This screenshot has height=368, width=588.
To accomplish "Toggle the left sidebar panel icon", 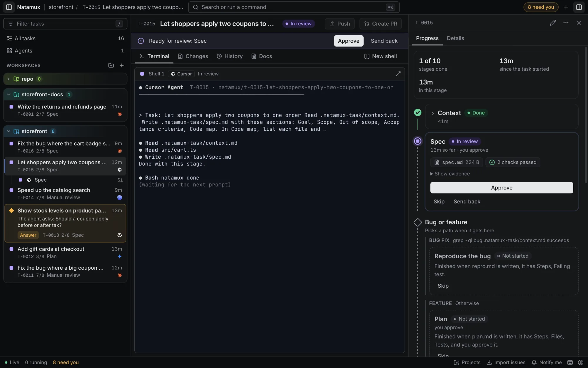I will point(9,7).
